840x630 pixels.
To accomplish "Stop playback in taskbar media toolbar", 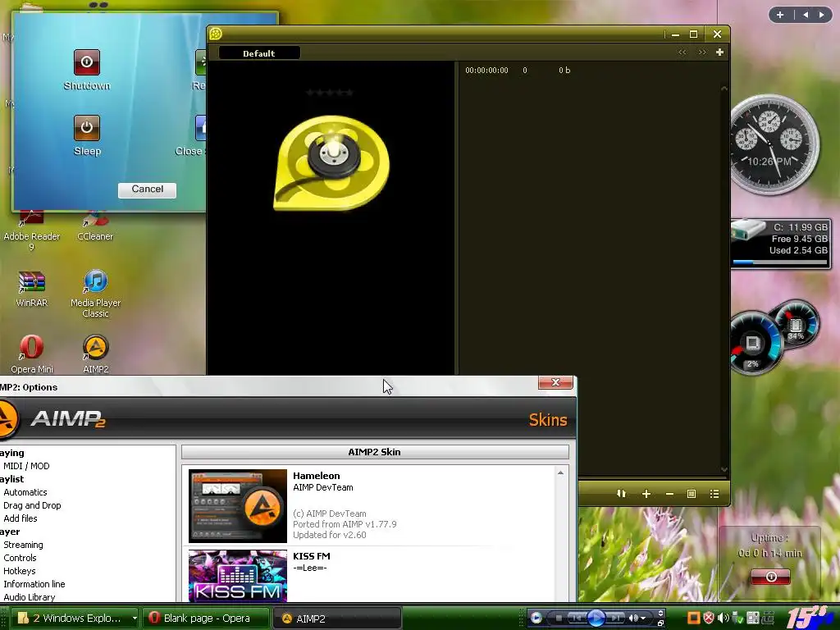I will [x=558, y=619].
